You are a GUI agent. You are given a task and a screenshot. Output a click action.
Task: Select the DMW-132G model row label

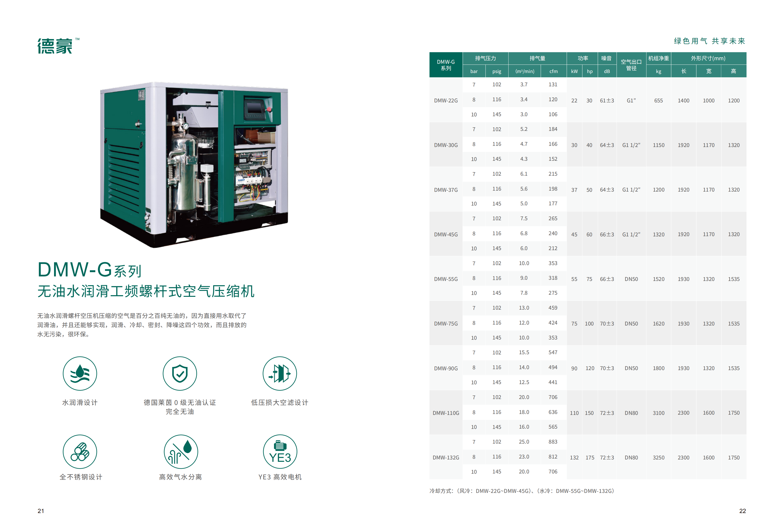click(x=446, y=458)
